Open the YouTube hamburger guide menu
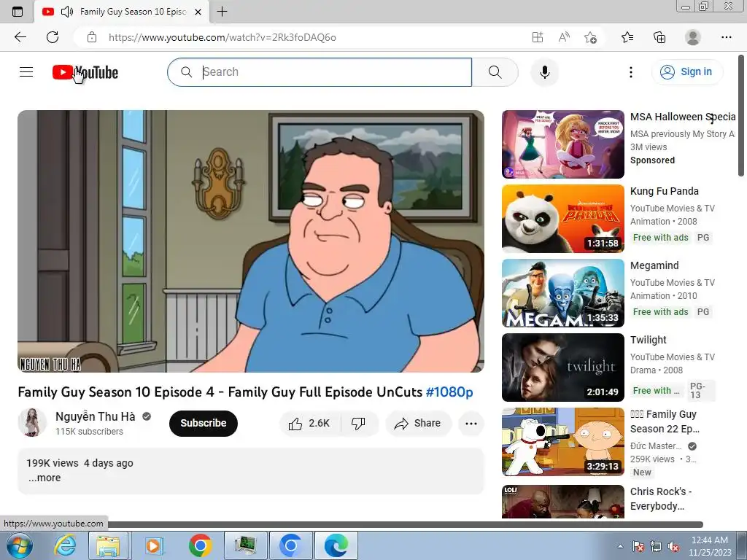Image resolution: width=747 pixels, height=560 pixels. point(26,72)
